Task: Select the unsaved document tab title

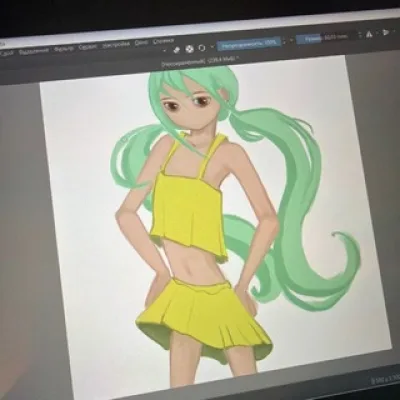Action: pyautogui.click(x=201, y=61)
